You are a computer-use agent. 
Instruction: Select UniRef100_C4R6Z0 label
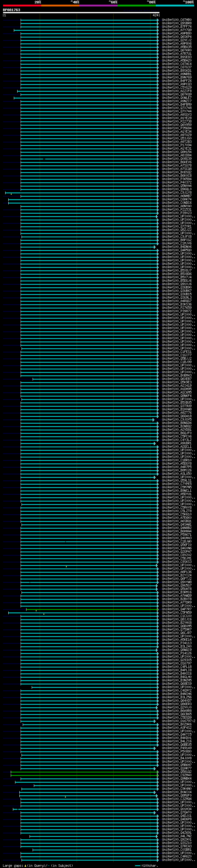pyautogui.click(x=176, y=856)
